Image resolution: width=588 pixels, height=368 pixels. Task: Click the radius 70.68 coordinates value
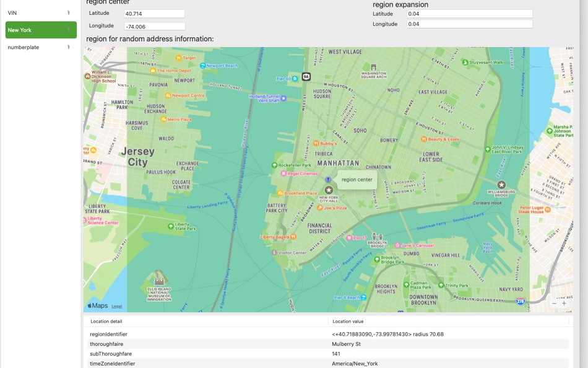387,334
